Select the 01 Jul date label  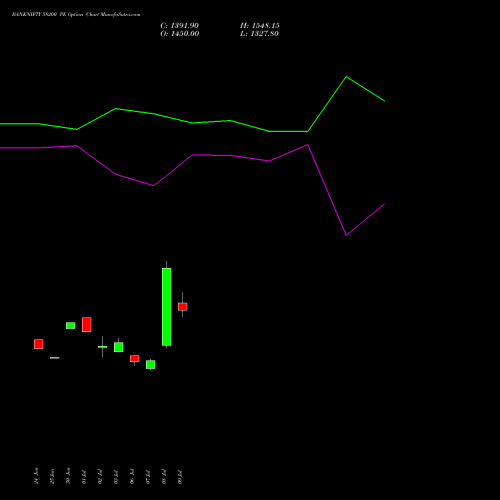[84, 477]
